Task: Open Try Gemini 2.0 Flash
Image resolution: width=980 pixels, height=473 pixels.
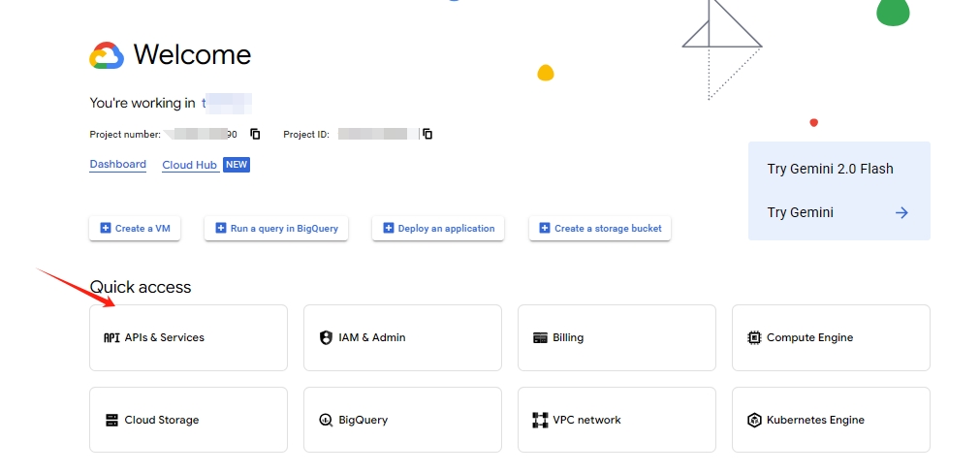Action: coord(830,169)
